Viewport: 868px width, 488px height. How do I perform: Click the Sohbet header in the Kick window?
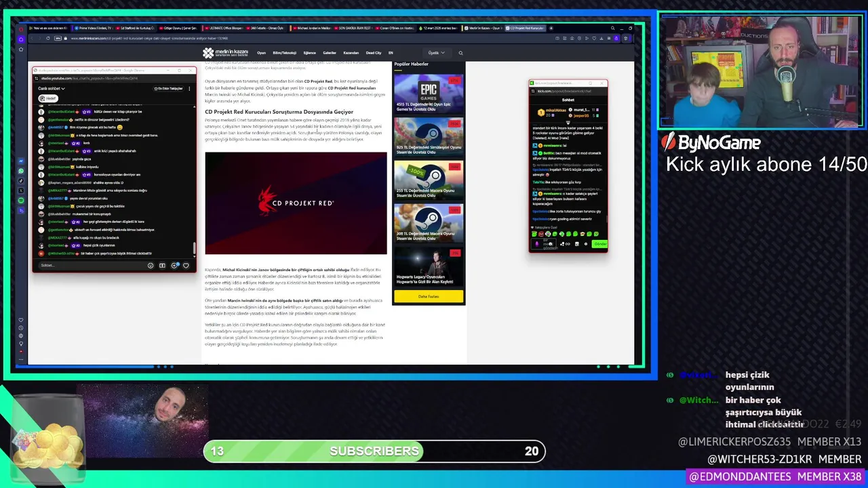click(568, 100)
